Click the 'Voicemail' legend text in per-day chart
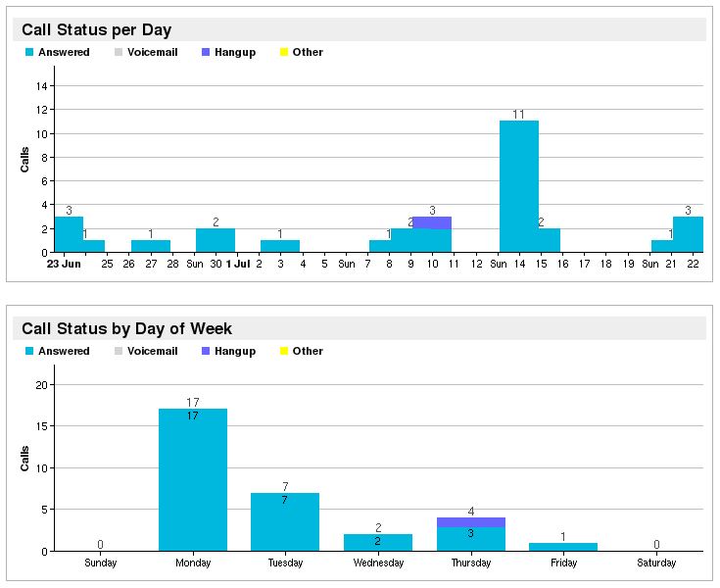Viewport: 720px width, 588px height. click(x=153, y=52)
